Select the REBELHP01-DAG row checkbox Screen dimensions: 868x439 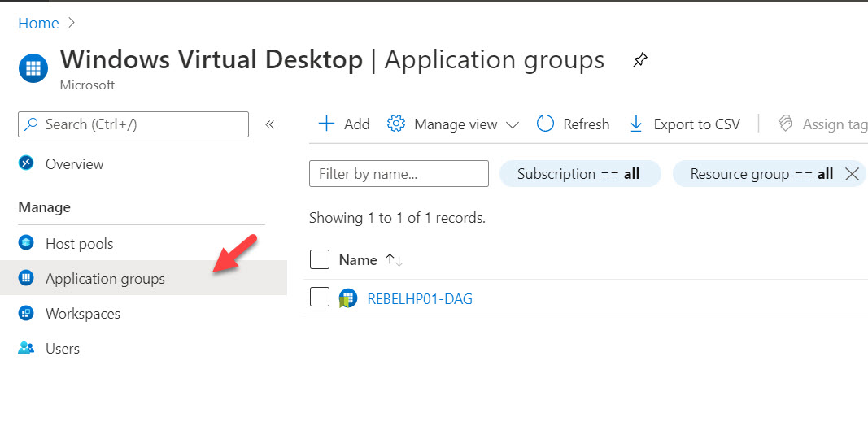point(320,297)
